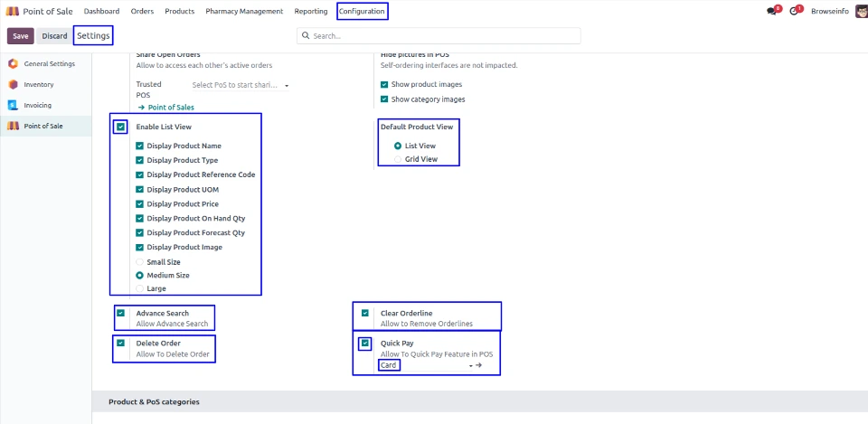
Task: Open Invoicing settings in the sidebar
Action: click(37, 106)
